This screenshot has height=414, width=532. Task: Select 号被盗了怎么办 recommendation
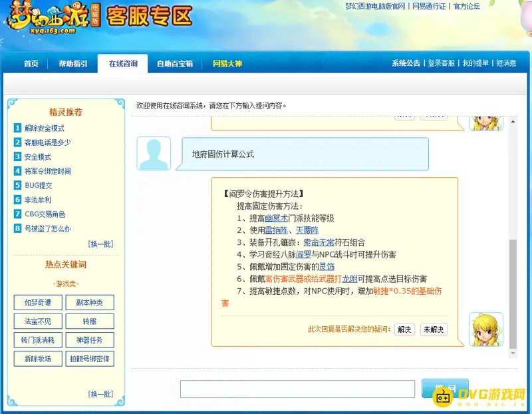click(x=47, y=228)
